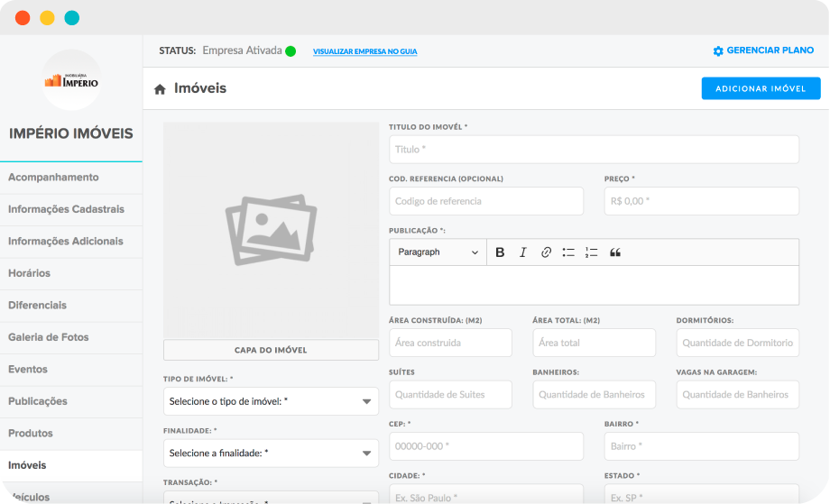
Task: Click the home icon beside Imóveis
Action: (160, 89)
